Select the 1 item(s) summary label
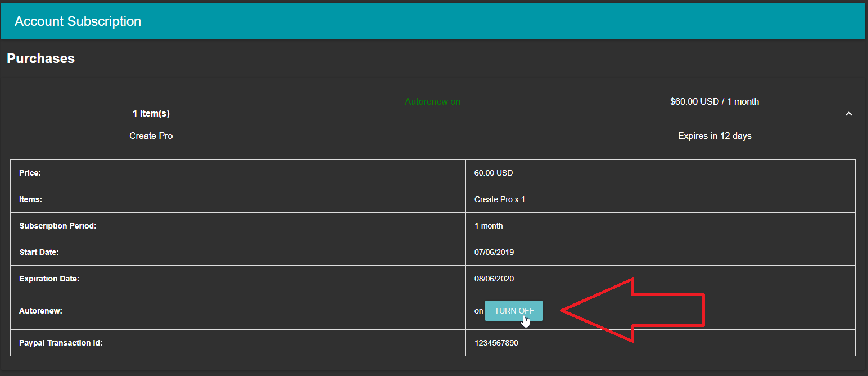 [x=151, y=114]
